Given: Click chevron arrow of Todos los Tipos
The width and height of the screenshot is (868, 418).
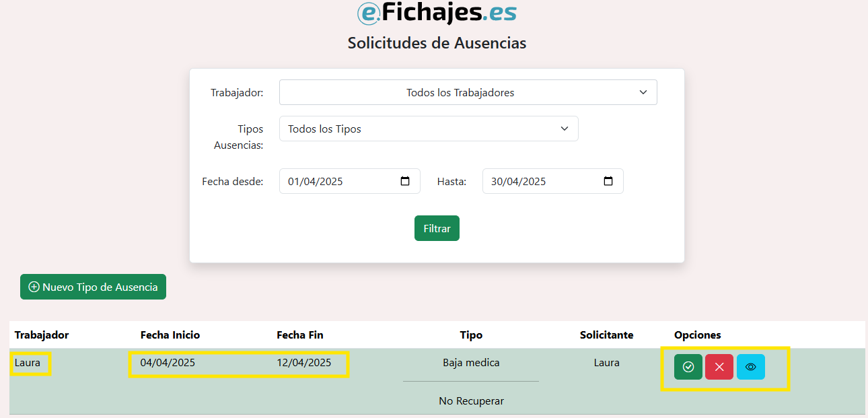Looking at the screenshot, I should click(565, 129).
